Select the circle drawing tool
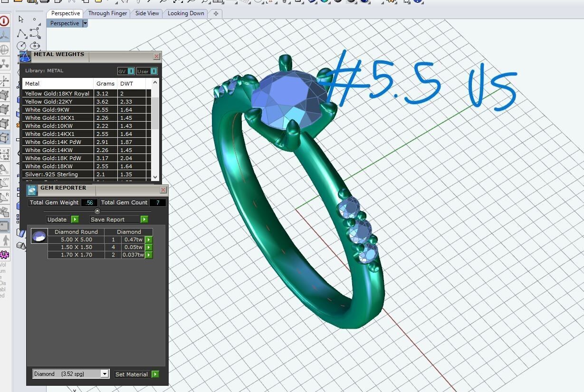 point(21,46)
